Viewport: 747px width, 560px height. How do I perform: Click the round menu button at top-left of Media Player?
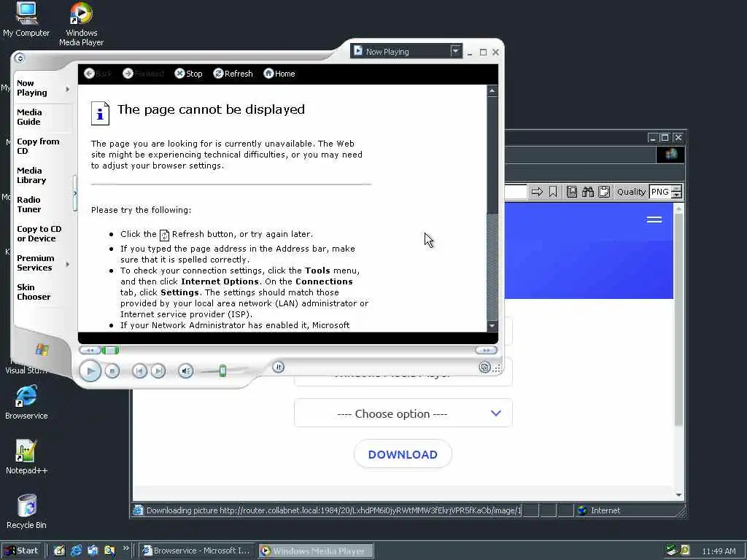coord(20,58)
